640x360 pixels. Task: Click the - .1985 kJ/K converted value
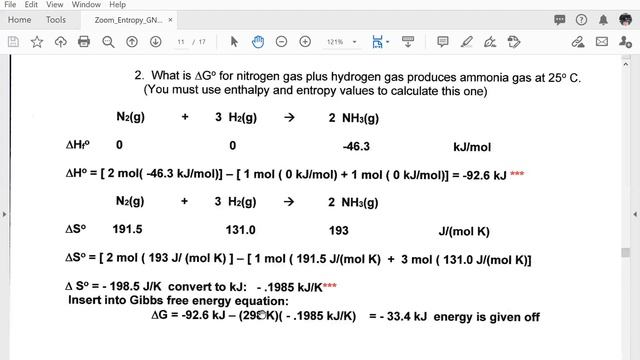[290, 287]
